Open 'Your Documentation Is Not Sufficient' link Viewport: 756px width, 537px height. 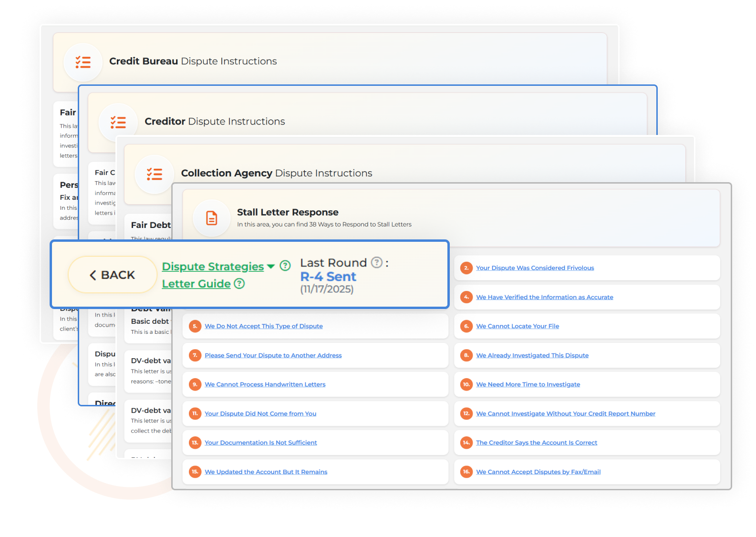click(260, 443)
